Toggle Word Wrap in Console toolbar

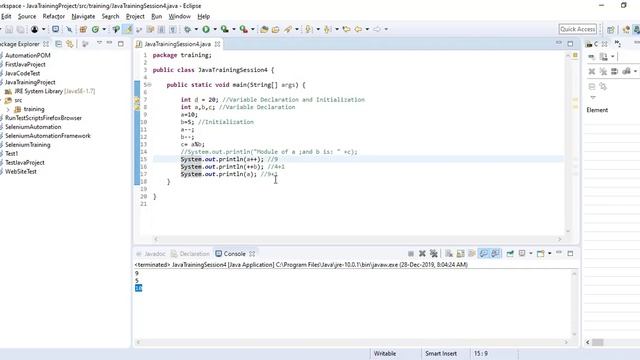[x=472, y=253]
